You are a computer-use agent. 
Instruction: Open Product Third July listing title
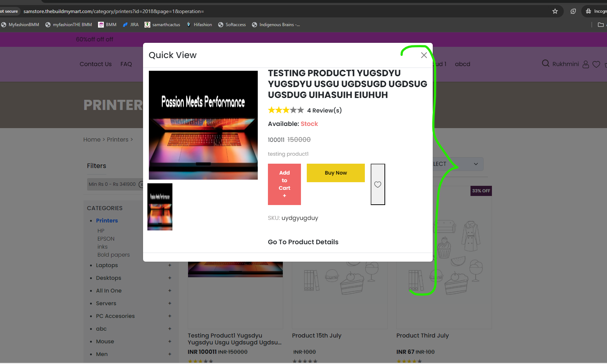[423, 336]
